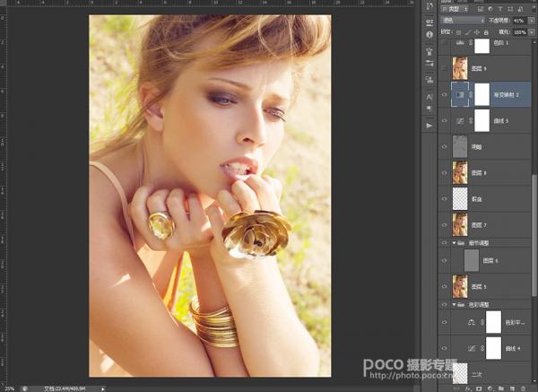Toggle visibility of 图层 7 layer
The height and width of the screenshot is (392, 538).
[x=446, y=224]
